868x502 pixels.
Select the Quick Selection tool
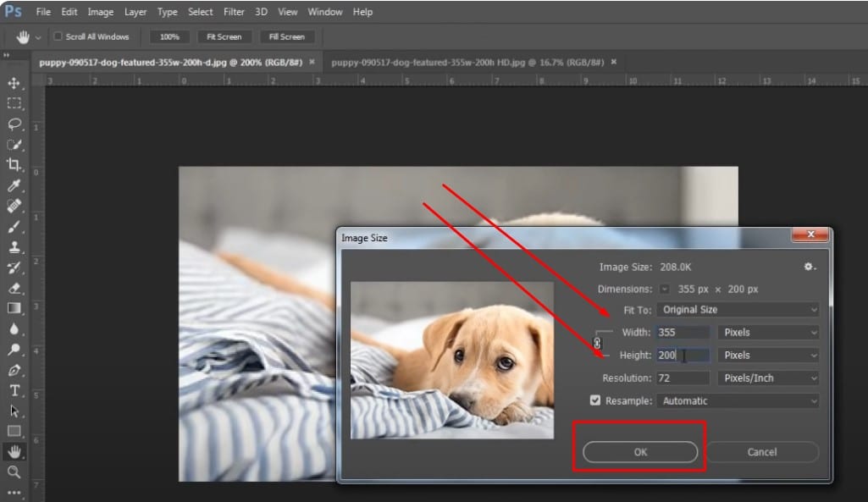click(14, 145)
